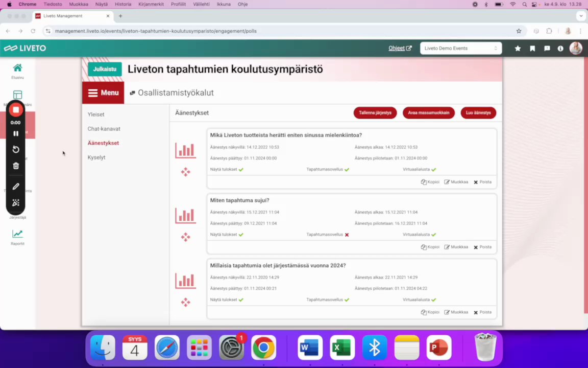The width and height of the screenshot is (588, 368).
Task: Pause the screen recording
Action: pos(16,133)
